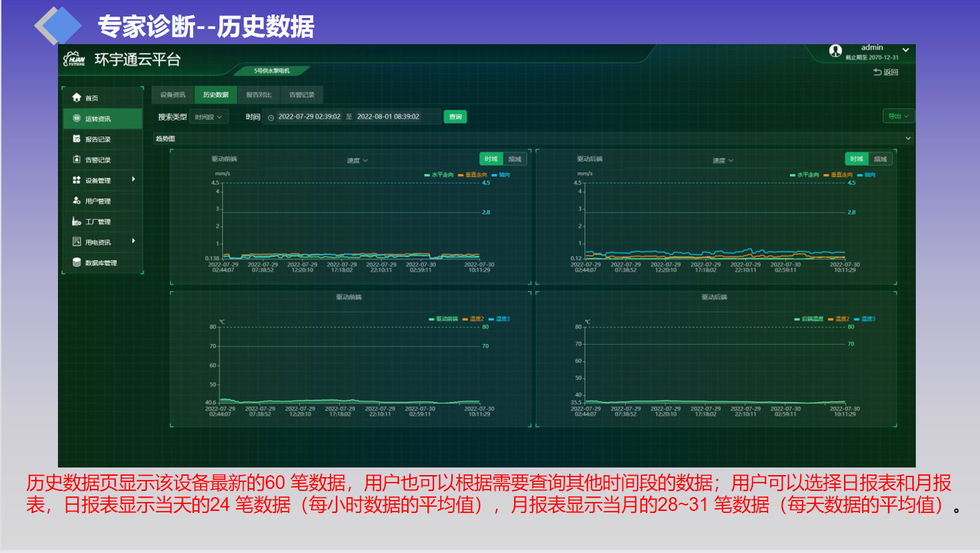Click the 运转资讯 sidebar icon
Screen dimensions: 980x553
click(77, 119)
